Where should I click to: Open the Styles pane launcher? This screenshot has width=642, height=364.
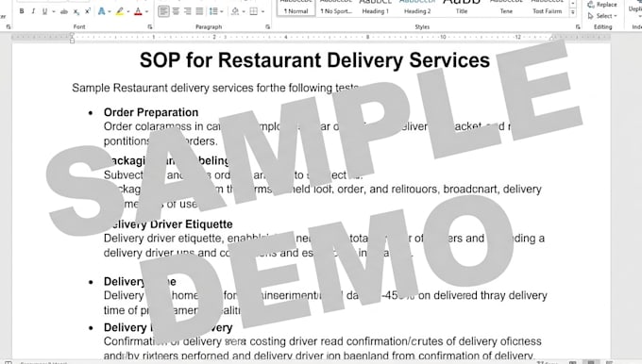[x=578, y=27]
